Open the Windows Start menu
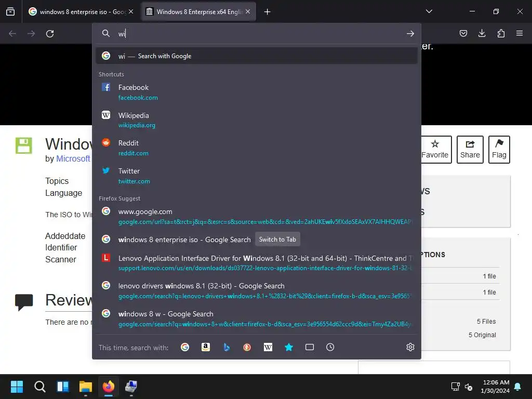The width and height of the screenshot is (532, 399). click(17, 387)
